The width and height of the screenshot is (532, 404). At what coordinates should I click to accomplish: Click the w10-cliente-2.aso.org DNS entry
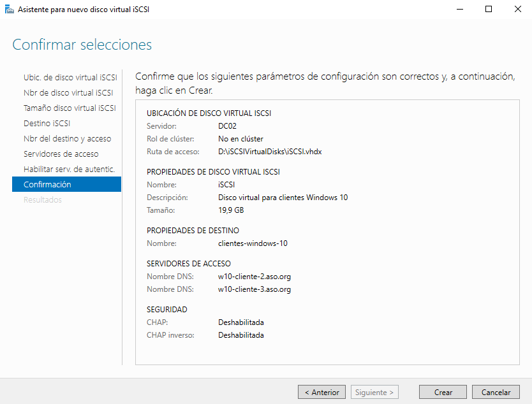coord(255,276)
